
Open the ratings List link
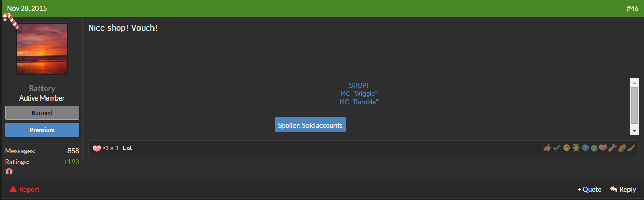(127, 148)
